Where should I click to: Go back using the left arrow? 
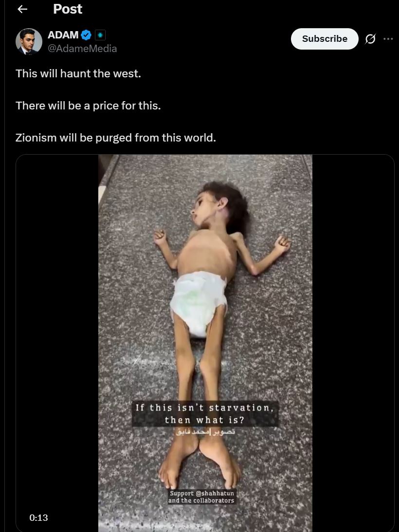point(22,9)
